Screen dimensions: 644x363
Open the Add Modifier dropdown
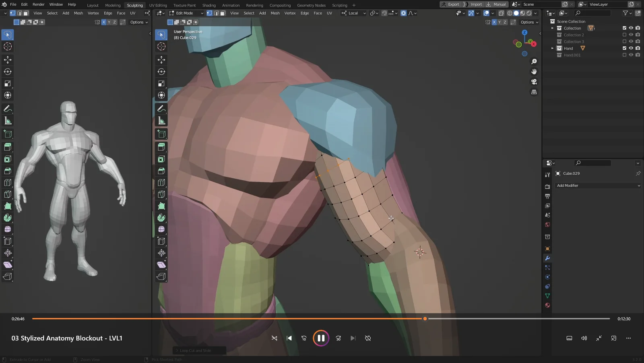[597, 186]
